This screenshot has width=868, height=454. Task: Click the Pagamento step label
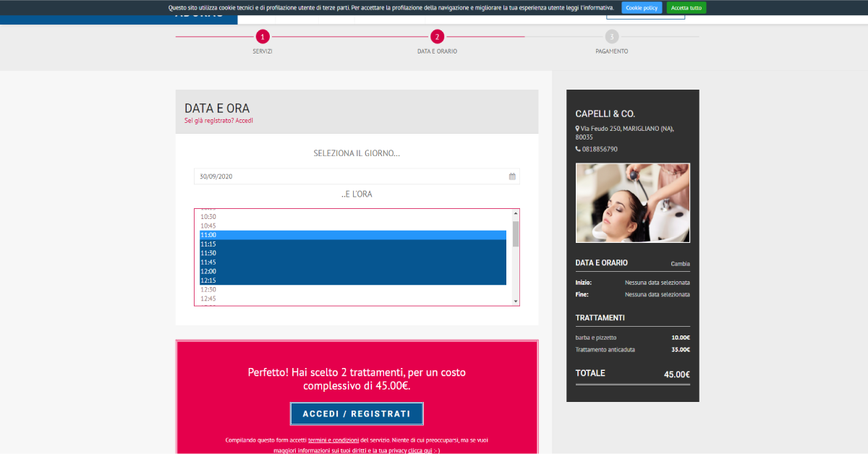pos(612,51)
